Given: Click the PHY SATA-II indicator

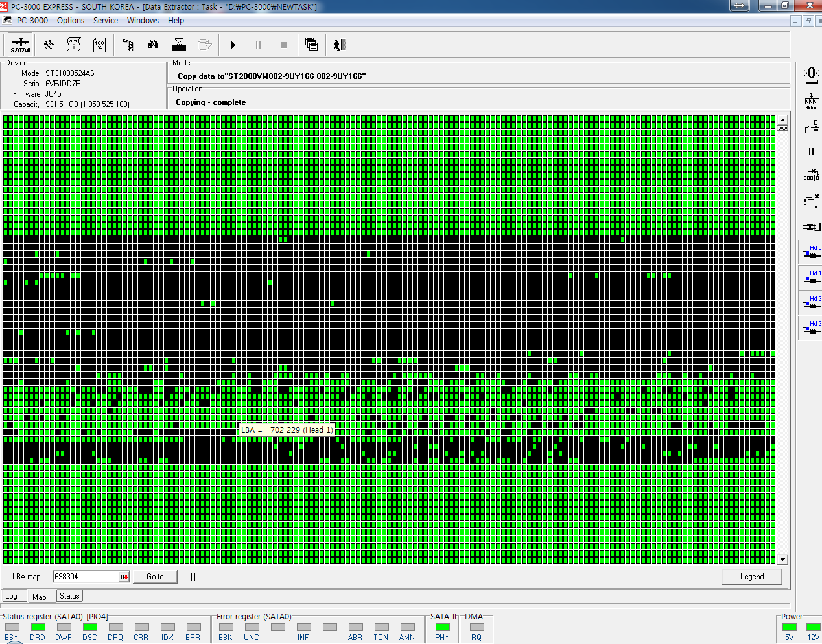Looking at the screenshot, I should [x=443, y=627].
